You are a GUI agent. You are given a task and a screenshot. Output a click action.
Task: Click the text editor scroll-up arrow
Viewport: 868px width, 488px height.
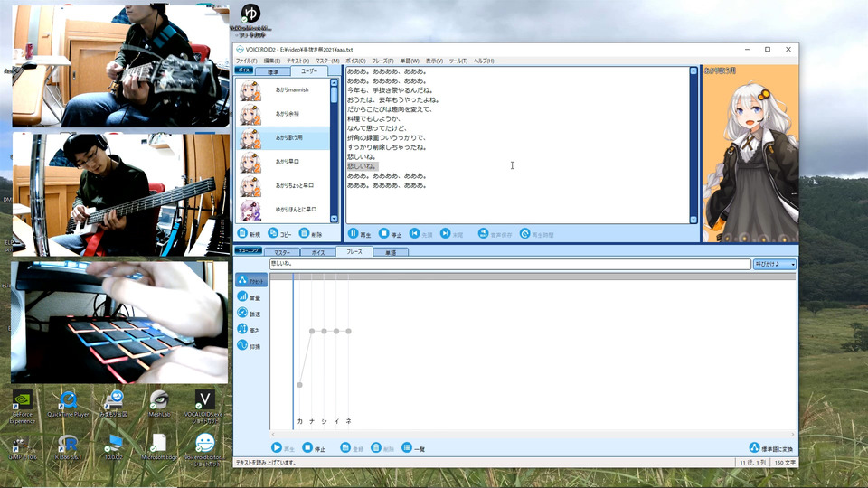[x=693, y=70]
